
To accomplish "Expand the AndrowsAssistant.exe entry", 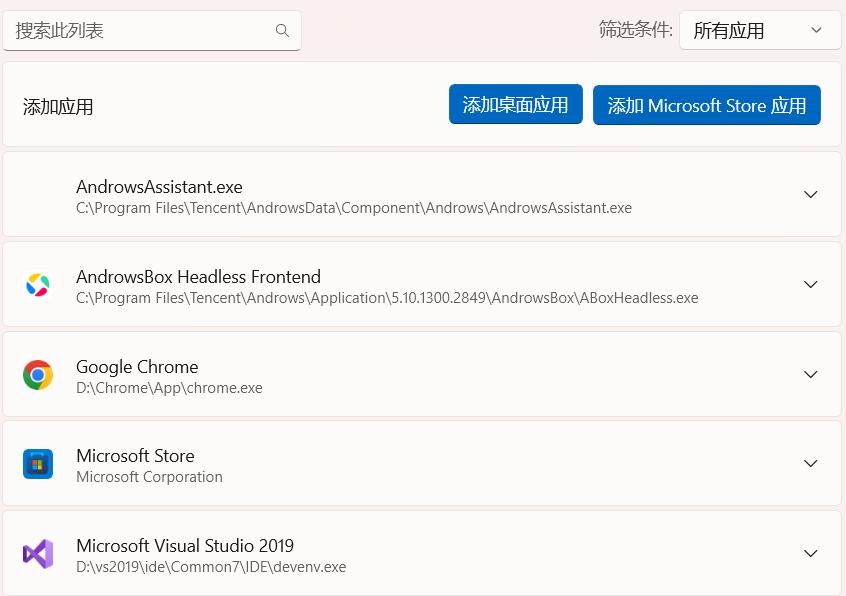I will 810,194.
